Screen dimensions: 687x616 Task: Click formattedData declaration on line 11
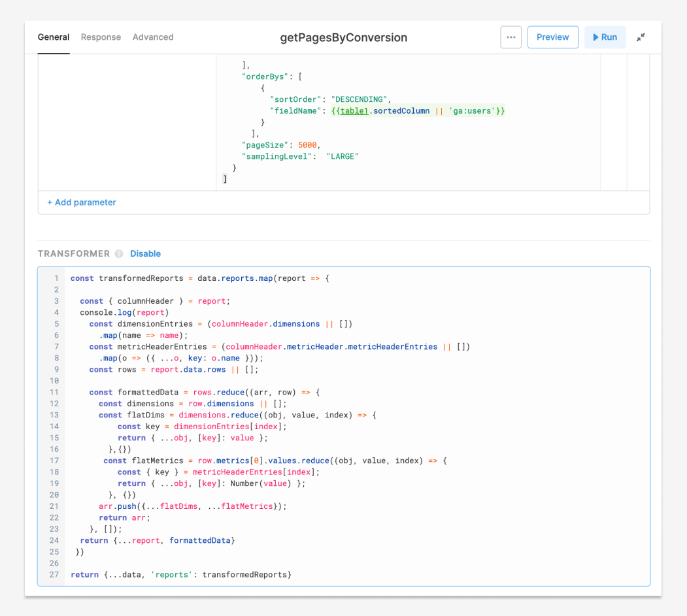205,393
